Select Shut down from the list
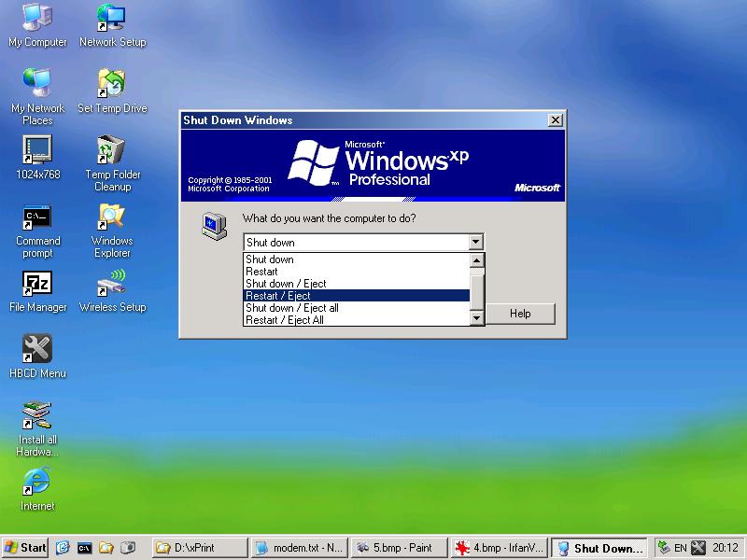 [357, 259]
